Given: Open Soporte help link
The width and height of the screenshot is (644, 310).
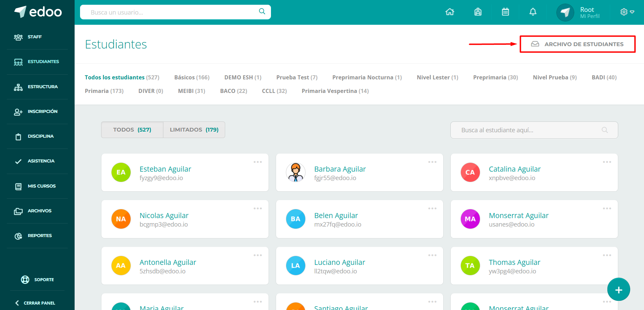Looking at the screenshot, I should 37,280.
